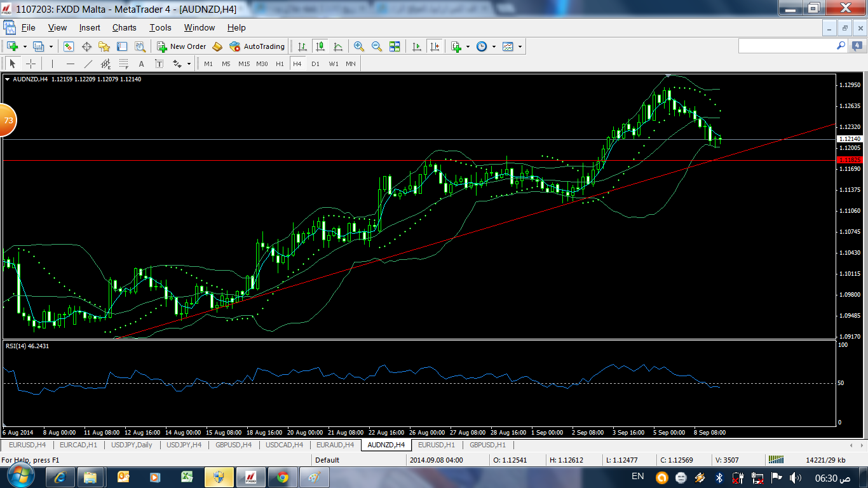Open the New Chart icon
868x488 pixels.
(12, 46)
